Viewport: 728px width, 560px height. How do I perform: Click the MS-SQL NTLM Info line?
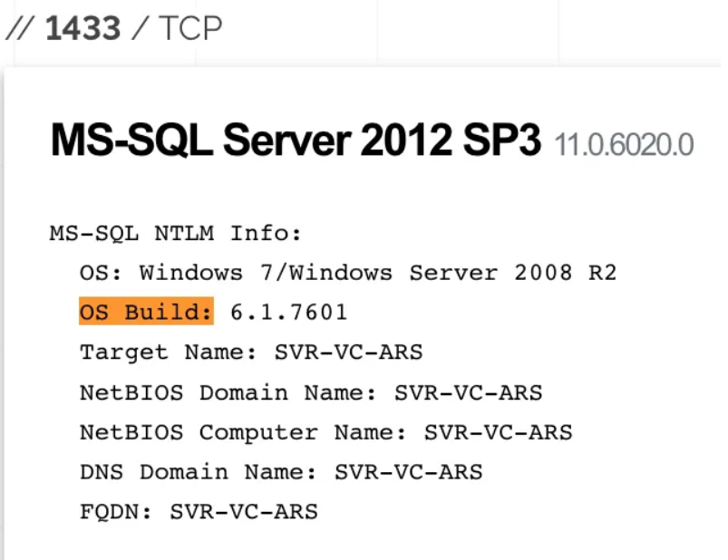(x=176, y=233)
